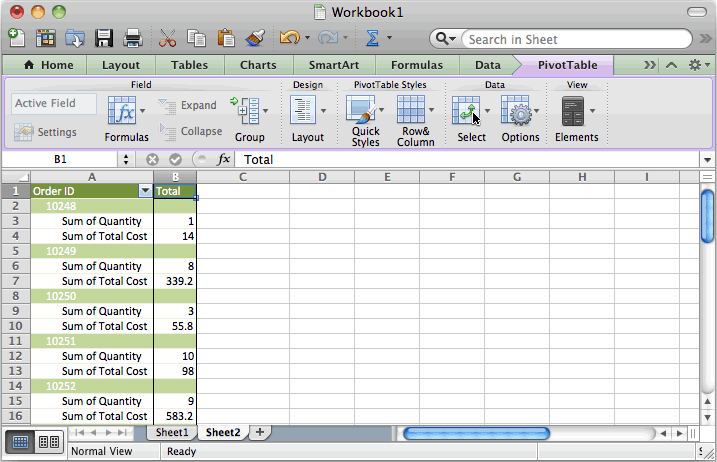Add a new sheet with plus button
The image size is (717, 462).
[260, 432]
